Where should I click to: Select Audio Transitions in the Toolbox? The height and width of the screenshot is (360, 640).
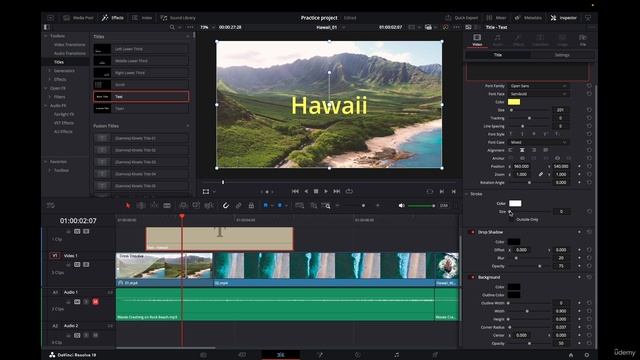(69, 53)
